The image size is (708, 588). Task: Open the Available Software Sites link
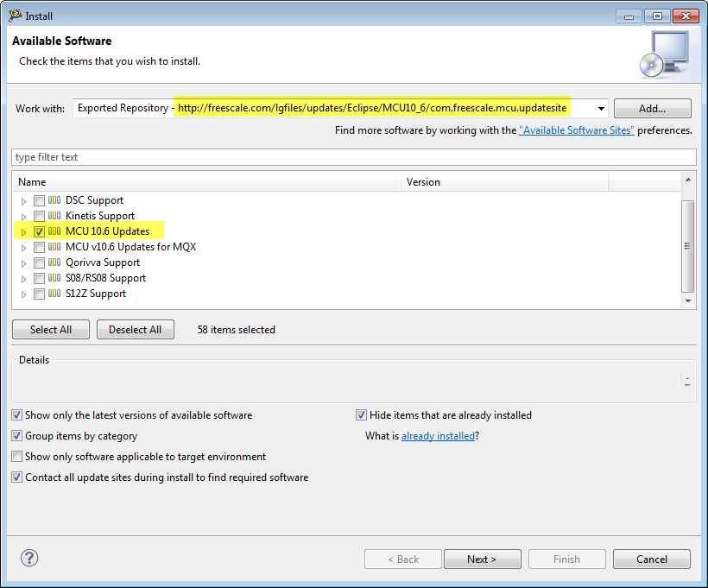coord(577,130)
